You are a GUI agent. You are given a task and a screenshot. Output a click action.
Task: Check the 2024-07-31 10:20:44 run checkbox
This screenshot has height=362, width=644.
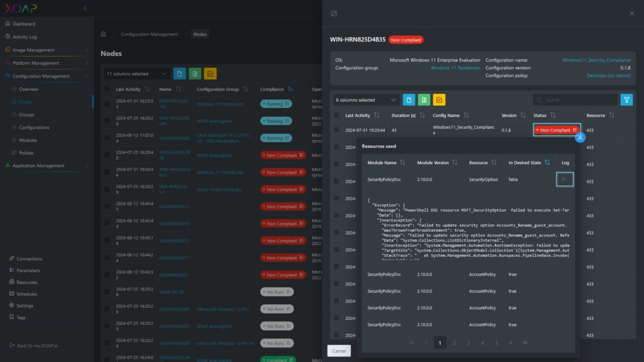(x=336, y=130)
